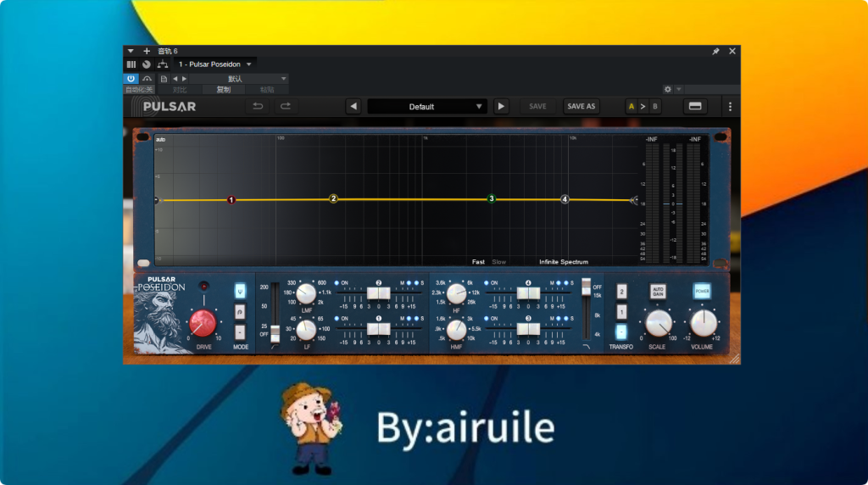The height and width of the screenshot is (485, 868).
Task: Copy A to B with arrow
Action: tap(643, 106)
